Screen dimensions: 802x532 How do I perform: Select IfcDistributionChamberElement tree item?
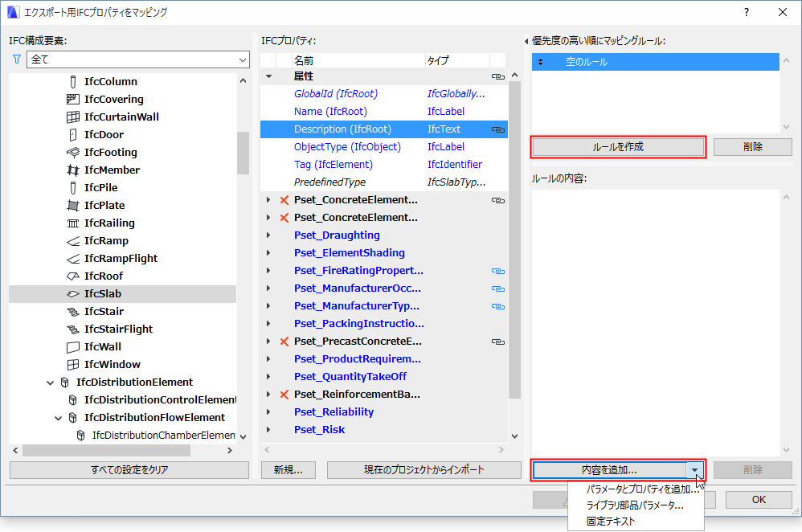pyautogui.click(x=164, y=436)
